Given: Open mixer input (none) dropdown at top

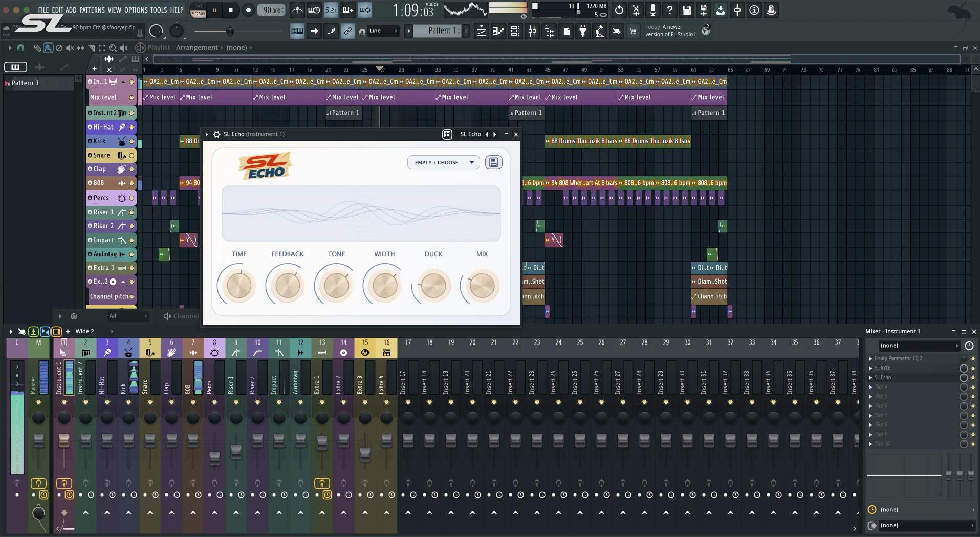Looking at the screenshot, I should point(919,346).
